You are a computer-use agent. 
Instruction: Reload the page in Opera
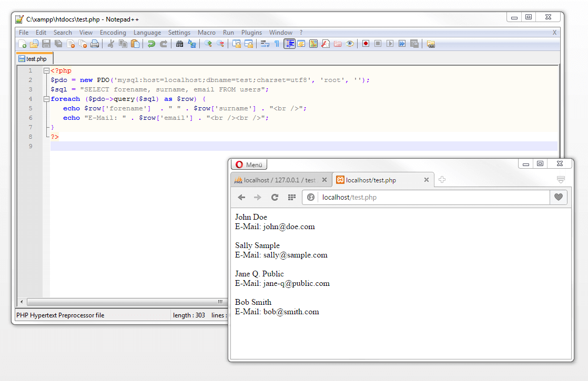275,198
